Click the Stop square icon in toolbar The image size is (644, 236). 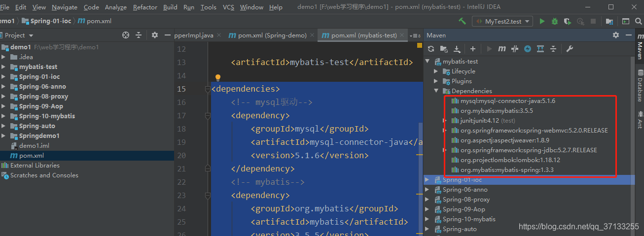[x=593, y=21]
